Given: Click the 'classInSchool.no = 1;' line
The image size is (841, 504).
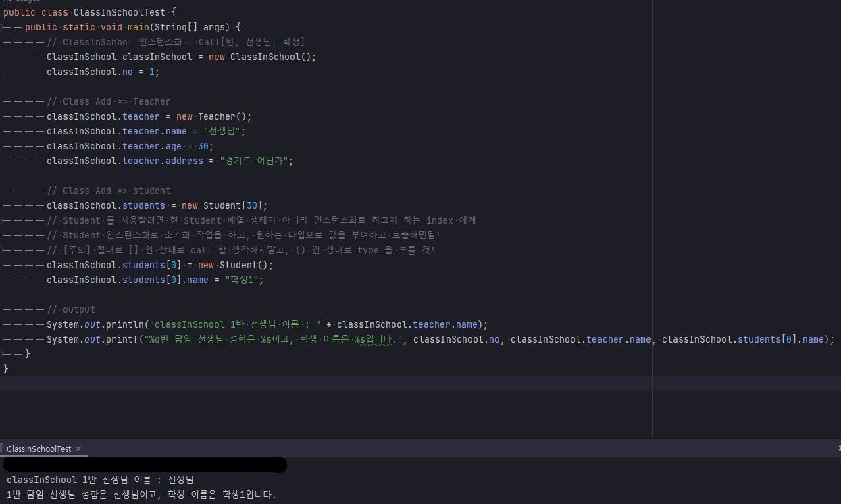Looking at the screenshot, I should point(103,72).
